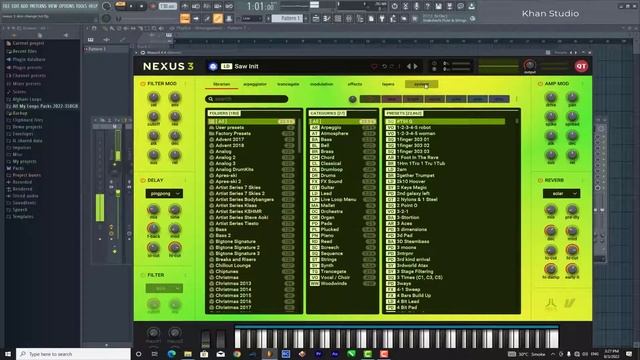Click the undo arrow in Nexus header
The image size is (640, 360).
click(x=384, y=67)
